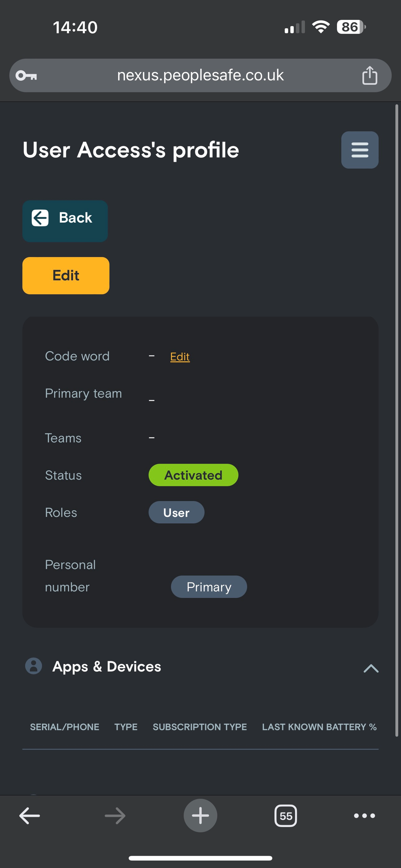The width and height of the screenshot is (401, 868).
Task: Open the hamburger menu on the profile page
Action: click(360, 150)
